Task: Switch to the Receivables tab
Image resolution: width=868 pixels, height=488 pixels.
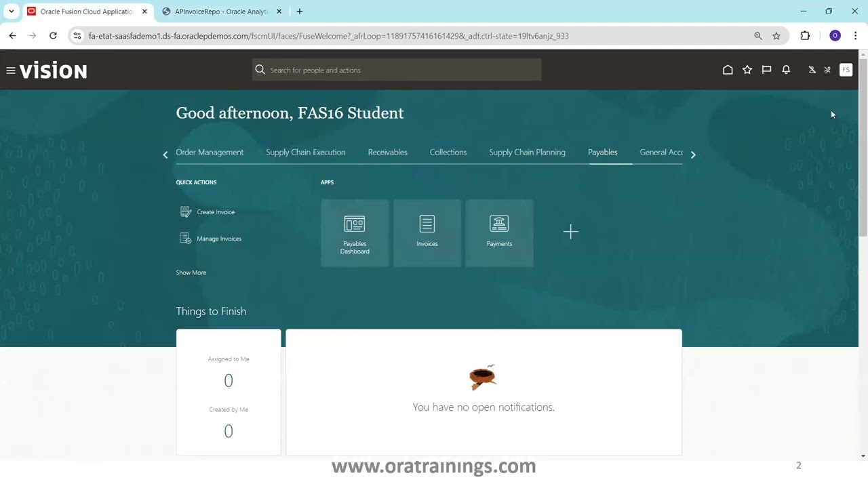Action: pyautogui.click(x=388, y=152)
